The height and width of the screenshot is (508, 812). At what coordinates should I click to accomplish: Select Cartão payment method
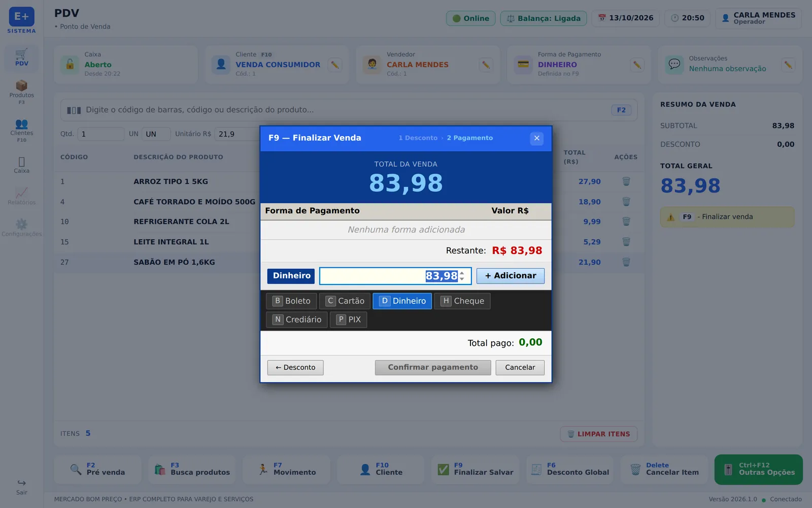tap(345, 301)
